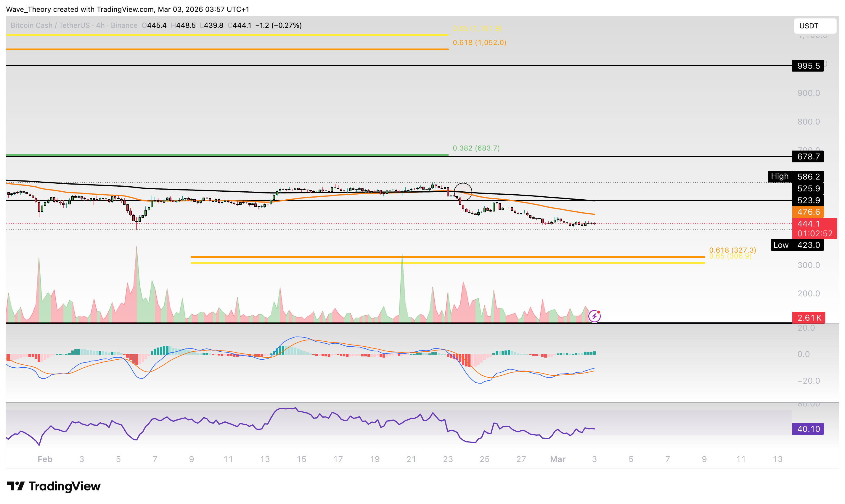Viewport: 845px width, 504px height.
Task: Click the red 2.61K volume value label
Action: coord(808,318)
